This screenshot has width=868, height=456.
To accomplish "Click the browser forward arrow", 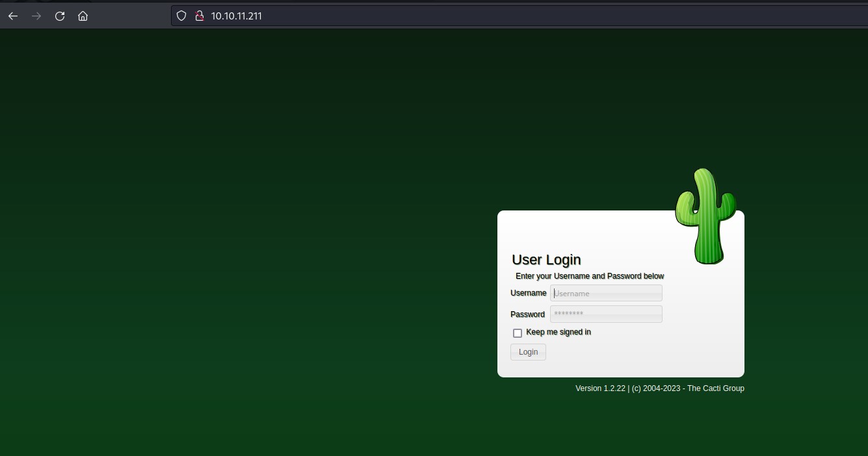I will tap(36, 16).
